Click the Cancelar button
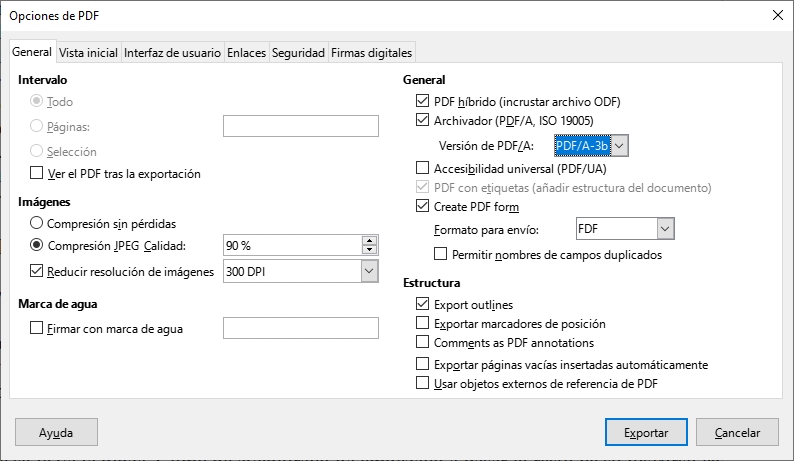 point(736,432)
